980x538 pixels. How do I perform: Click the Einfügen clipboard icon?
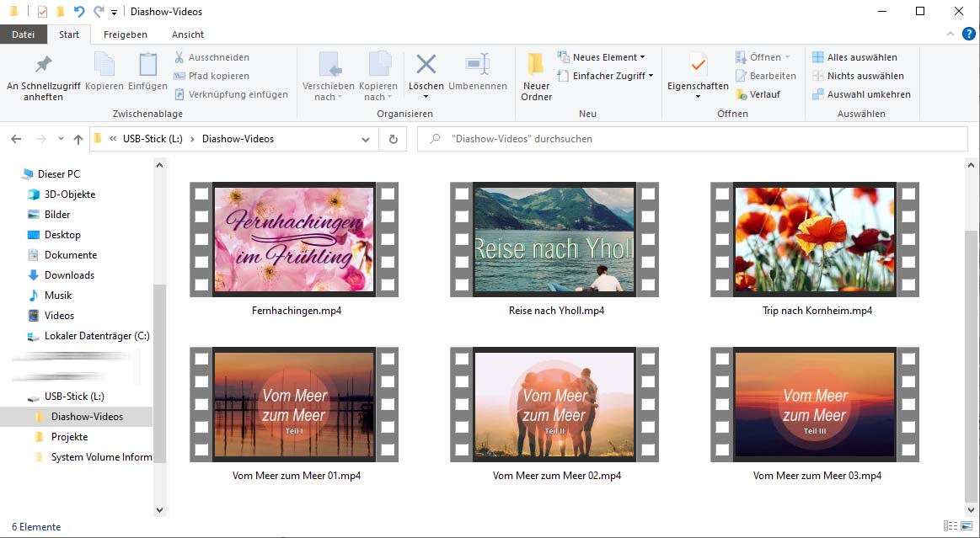click(147, 66)
